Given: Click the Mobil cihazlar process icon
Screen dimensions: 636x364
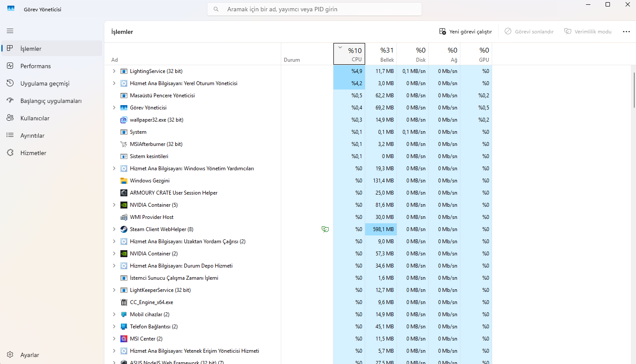Looking at the screenshot, I should 124,314.
